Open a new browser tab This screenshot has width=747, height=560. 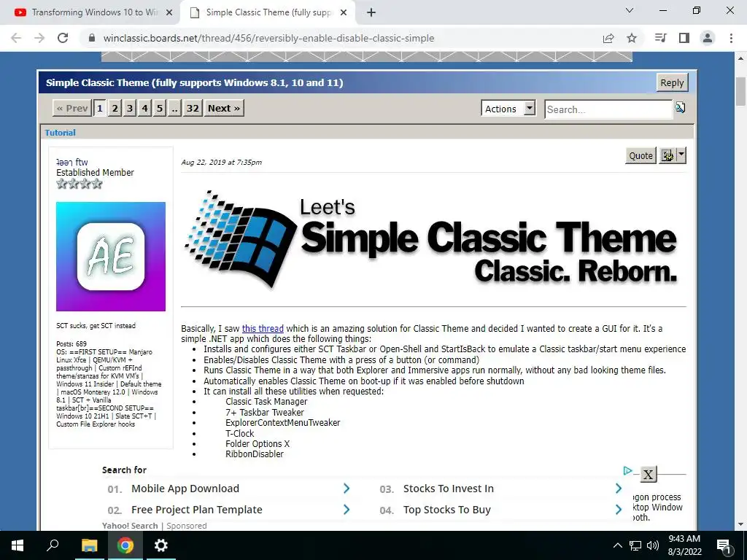(371, 12)
